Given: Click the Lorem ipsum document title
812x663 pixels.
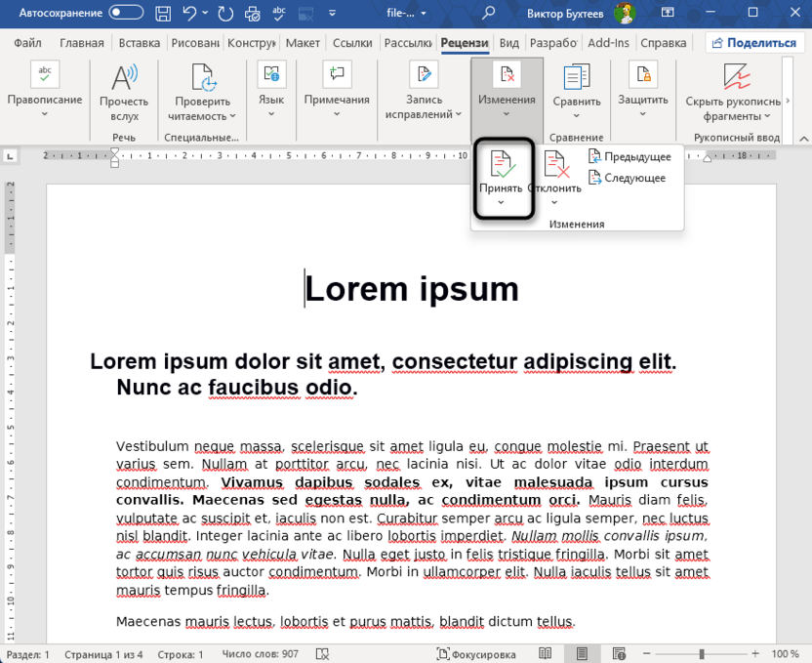Looking at the screenshot, I should point(412,288).
